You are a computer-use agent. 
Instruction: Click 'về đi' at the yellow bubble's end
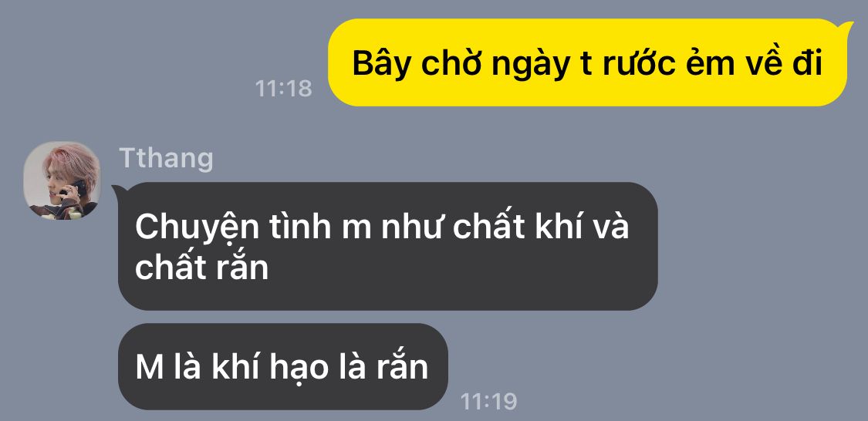pyautogui.click(x=783, y=64)
